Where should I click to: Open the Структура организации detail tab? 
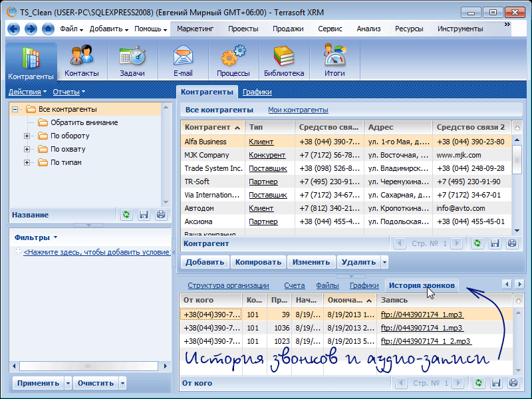228,285
